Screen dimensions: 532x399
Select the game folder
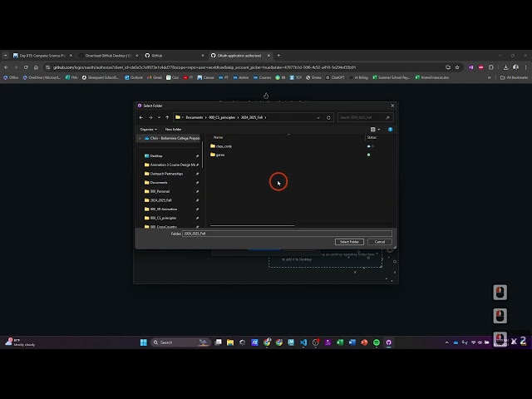pos(217,155)
